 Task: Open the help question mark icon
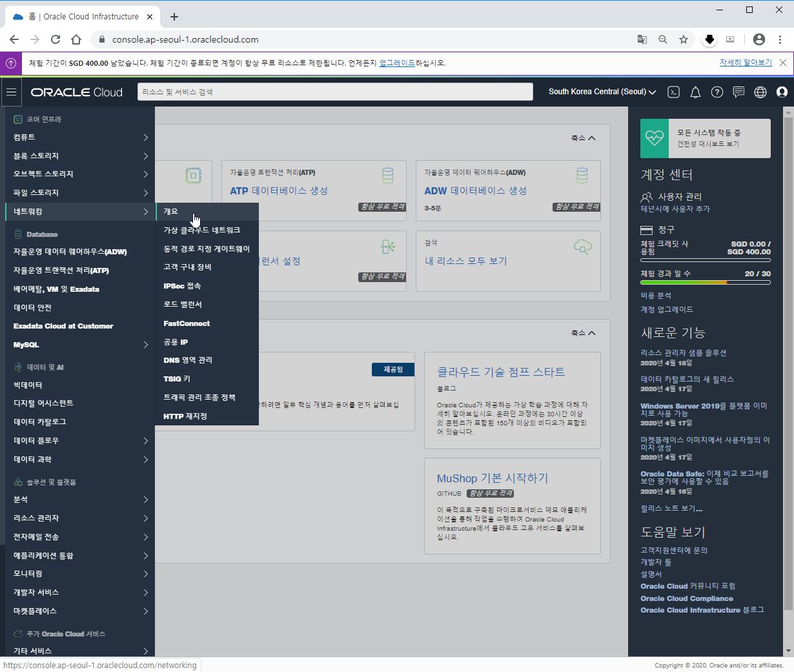[717, 92]
